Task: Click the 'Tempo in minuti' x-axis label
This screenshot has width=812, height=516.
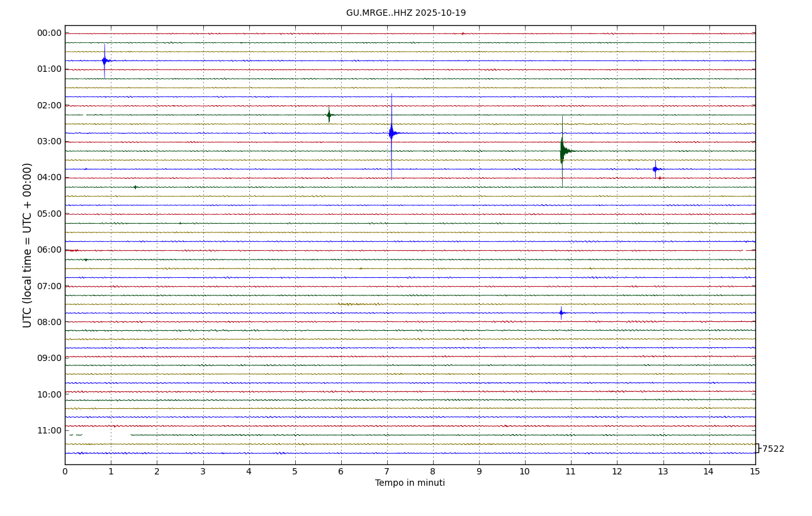Action: pyautogui.click(x=410, y=483)
